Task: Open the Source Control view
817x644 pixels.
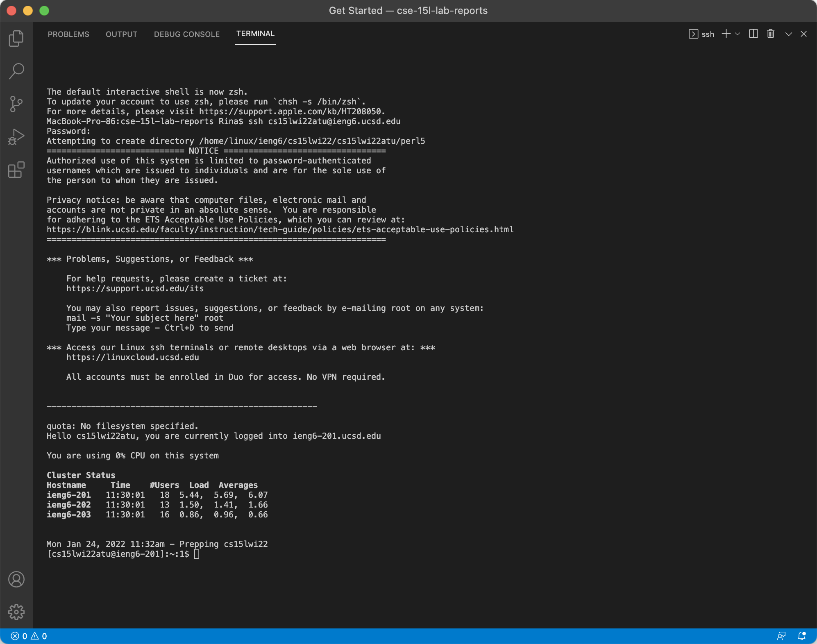Action: click(16, 104)
